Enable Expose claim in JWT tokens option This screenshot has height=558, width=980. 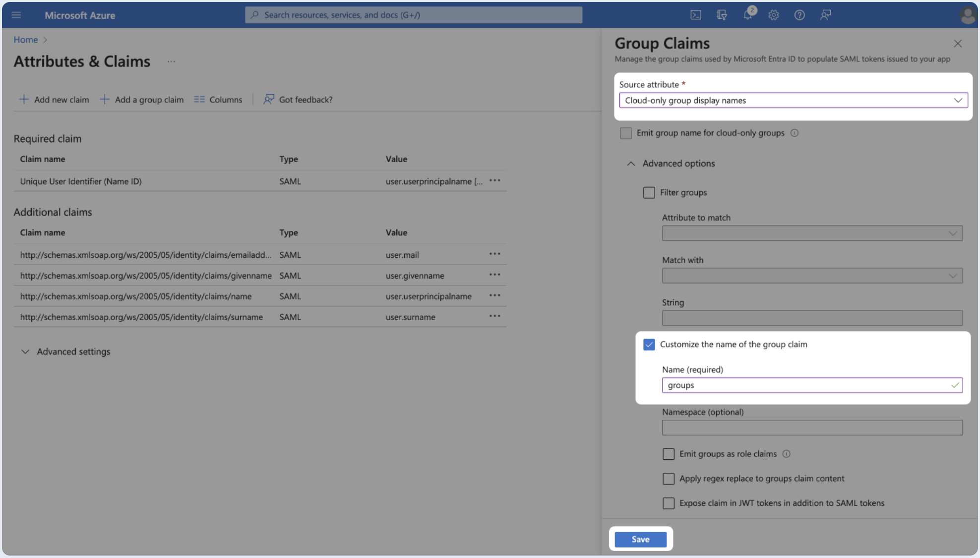[668, 503]
